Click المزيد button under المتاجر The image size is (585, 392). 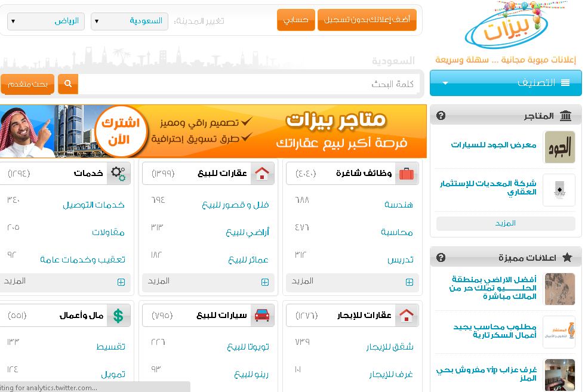coord(506,223)
